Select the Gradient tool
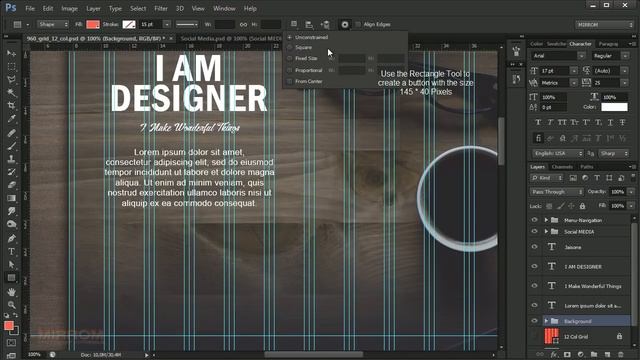This screenshot has width=640, height=360. [11, 198]
